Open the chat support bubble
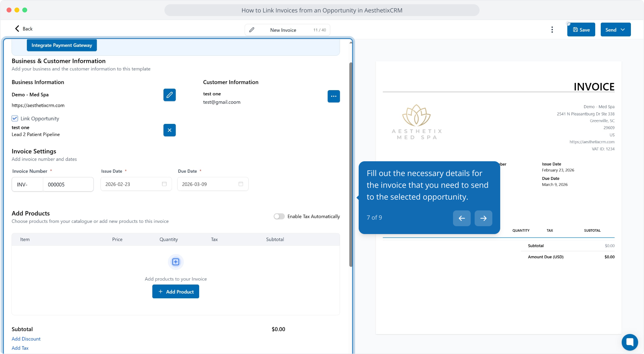Screen dimensions: 644x354 click(x=630, y=342)
